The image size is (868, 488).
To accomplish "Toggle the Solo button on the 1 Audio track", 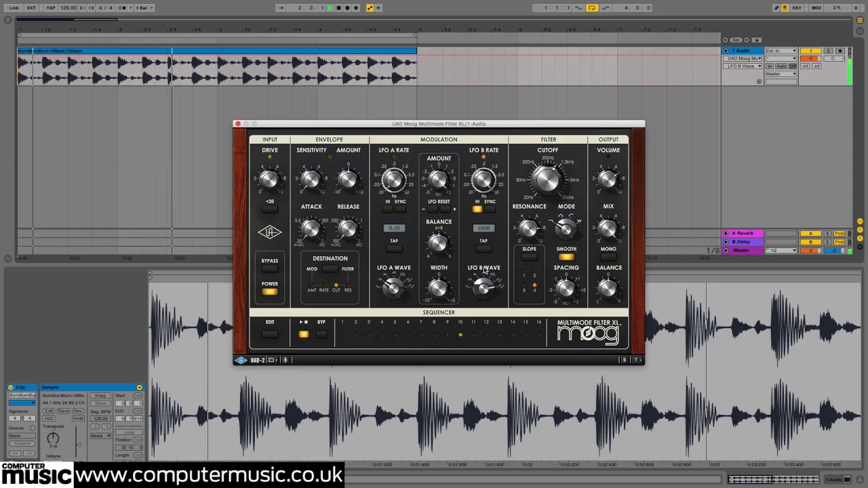I will click(x=828, y=51).
